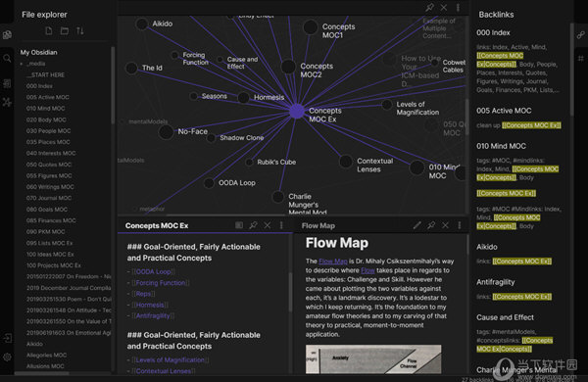Open more options for graph pane
Viewport: 588px width, 382px height.
click(458, 7)
